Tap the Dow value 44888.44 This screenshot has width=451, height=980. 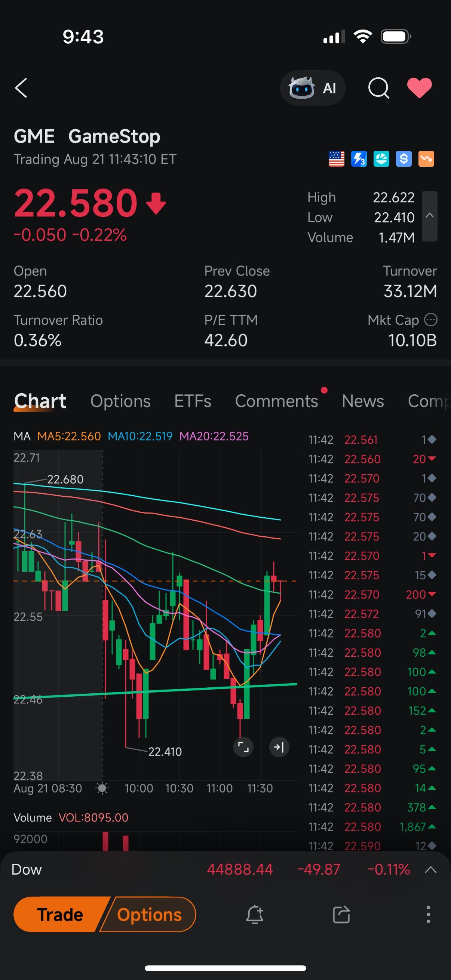tap(240, 869)
